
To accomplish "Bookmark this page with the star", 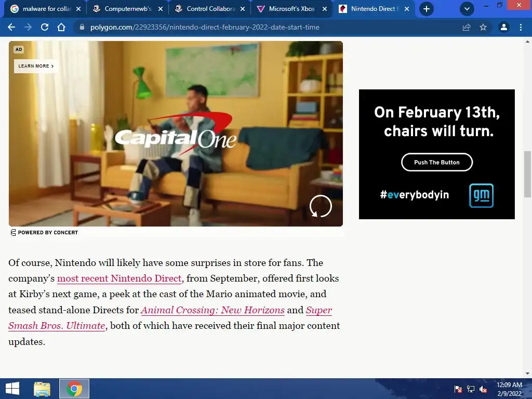I will (x=483, y=27).
